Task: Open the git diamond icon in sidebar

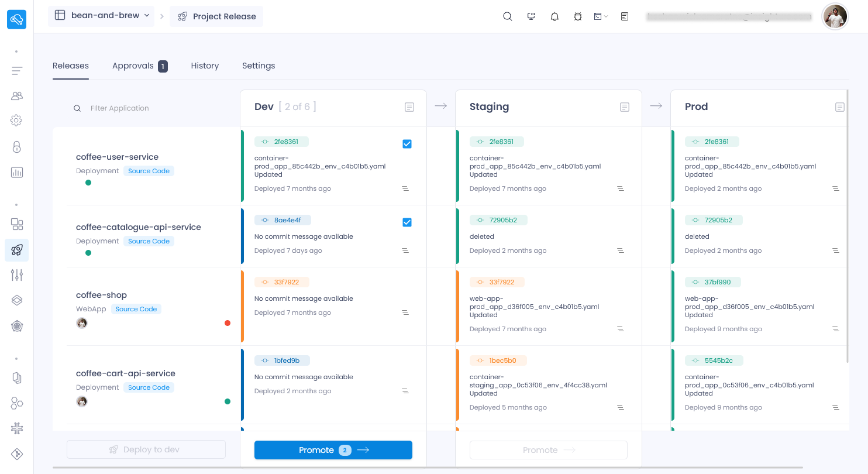Action: pyautogui.click(x=17, y=454)
